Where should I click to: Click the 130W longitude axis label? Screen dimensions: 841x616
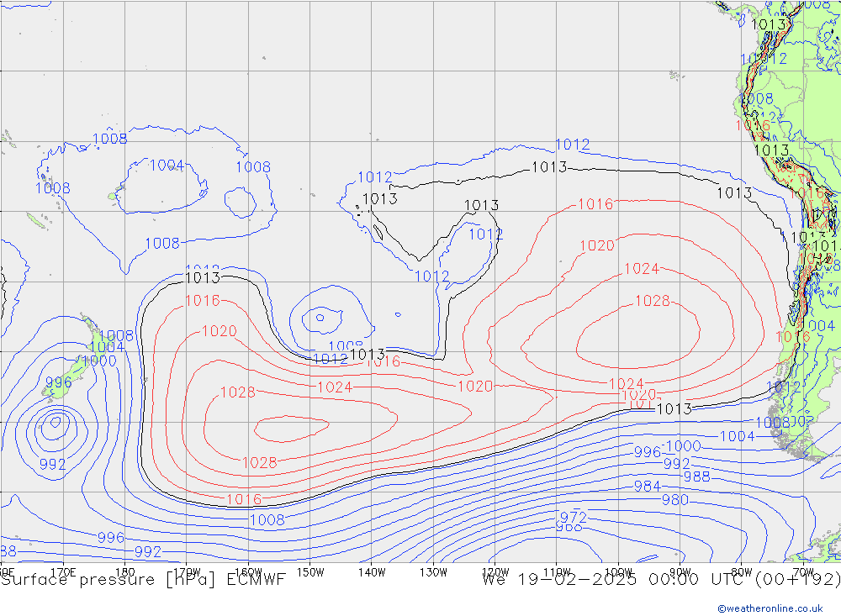(432, 571)
